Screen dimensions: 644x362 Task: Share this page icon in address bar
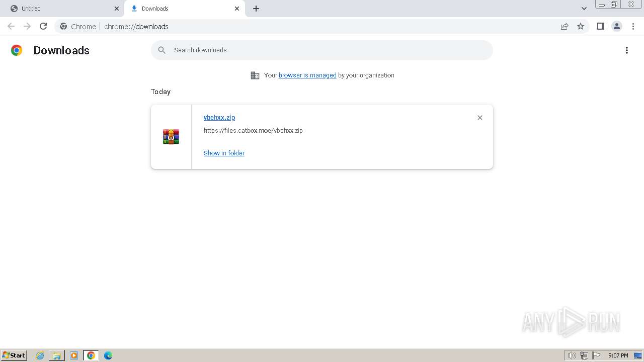(x=565, y=26)
